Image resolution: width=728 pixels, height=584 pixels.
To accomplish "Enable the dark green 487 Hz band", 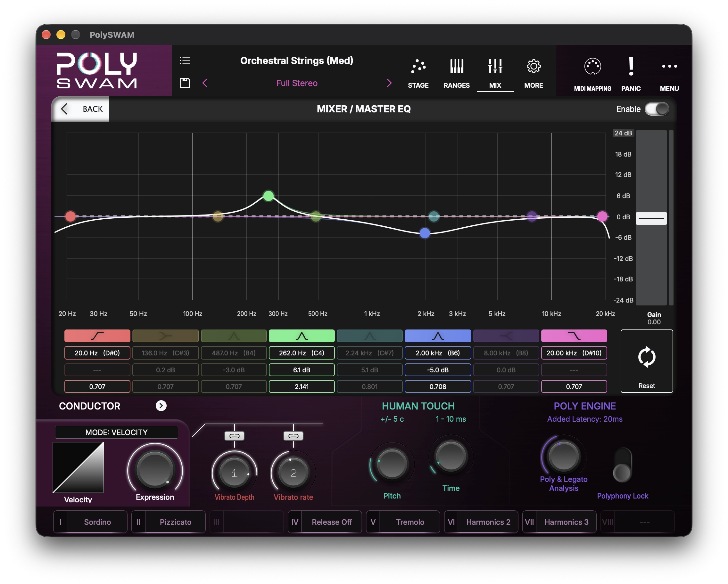I will click(234, 336).
